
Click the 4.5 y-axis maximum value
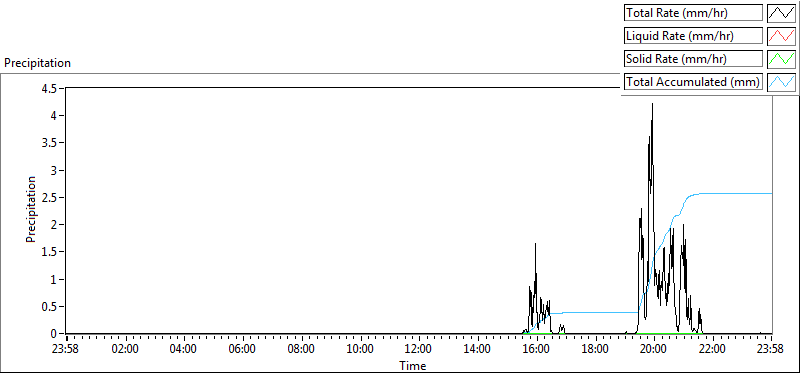(x=49, y=88)
